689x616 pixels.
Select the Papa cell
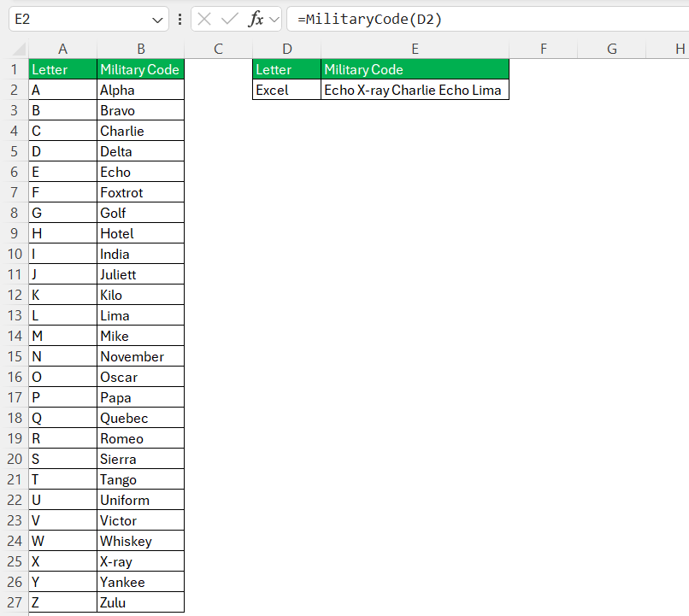[x=140, y=397]
